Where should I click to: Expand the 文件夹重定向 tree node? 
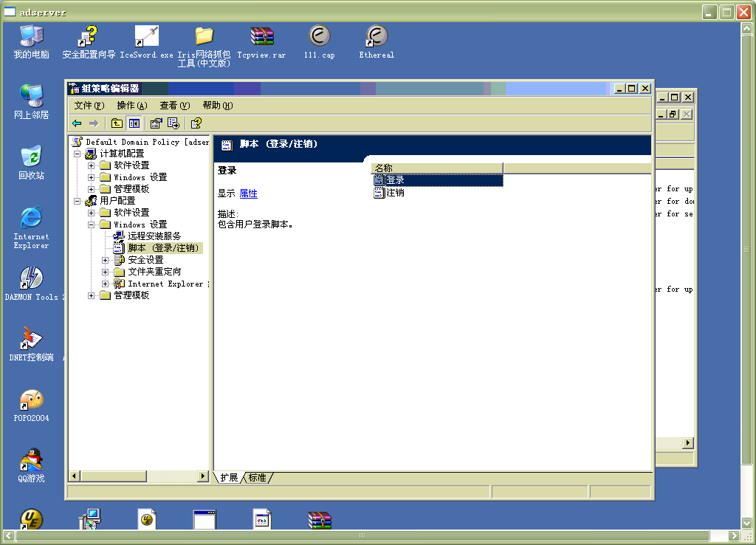pyautogui.click(x=106, y=272)
